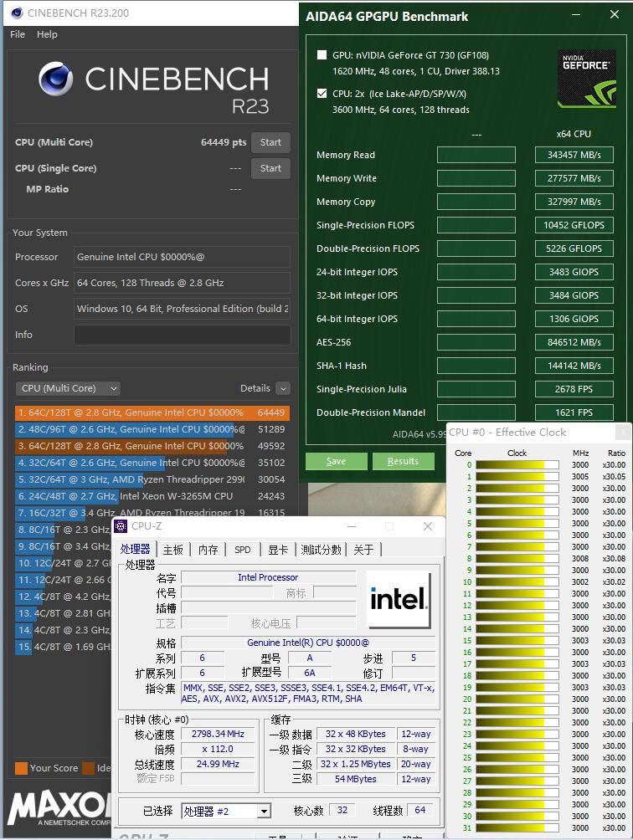Switch to the 測試分數 tab in CPU-Z

[x=321, y=550]
